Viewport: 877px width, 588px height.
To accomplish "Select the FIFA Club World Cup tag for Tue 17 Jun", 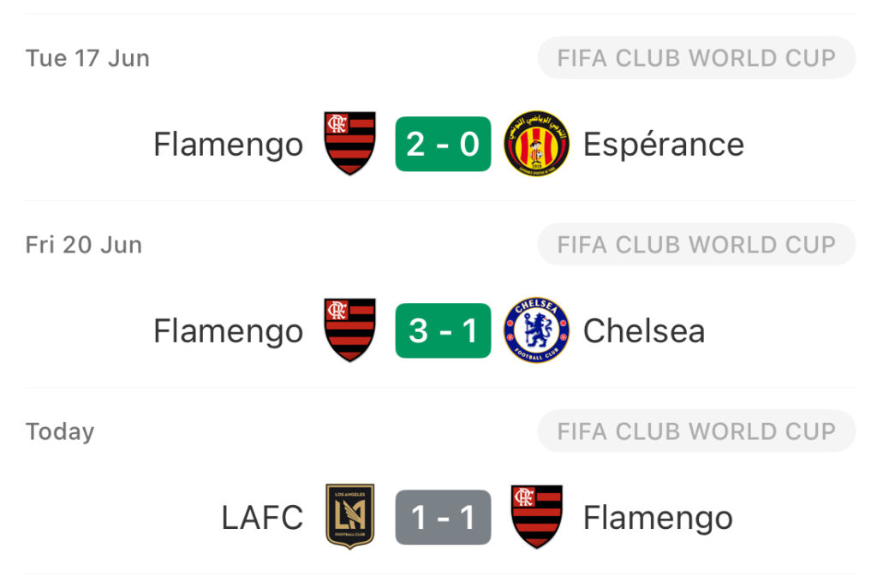I will coord(696,58).
